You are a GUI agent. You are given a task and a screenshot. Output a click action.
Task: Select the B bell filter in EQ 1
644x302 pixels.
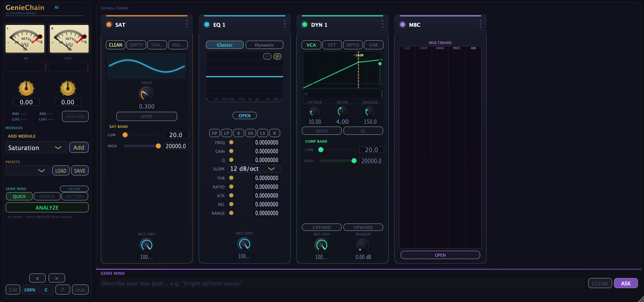pos(238,133)
